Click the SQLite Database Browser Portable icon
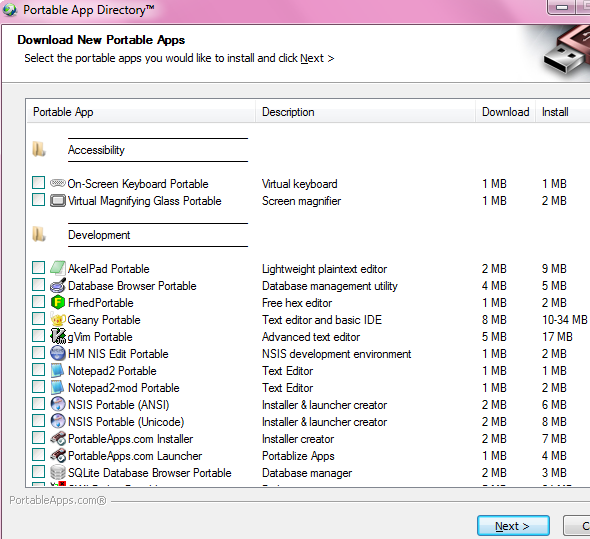The width and height of the screenshot is (590, 539). (58, 472)
